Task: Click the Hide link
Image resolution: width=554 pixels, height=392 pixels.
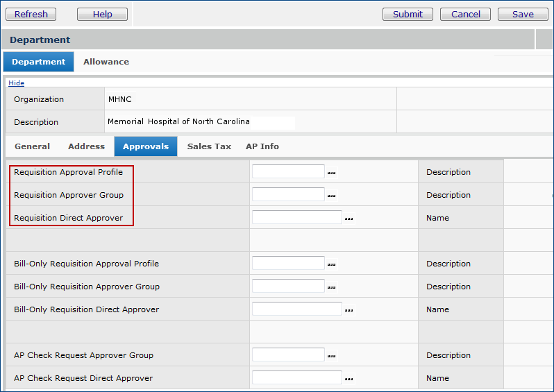Action: [16, 83]
